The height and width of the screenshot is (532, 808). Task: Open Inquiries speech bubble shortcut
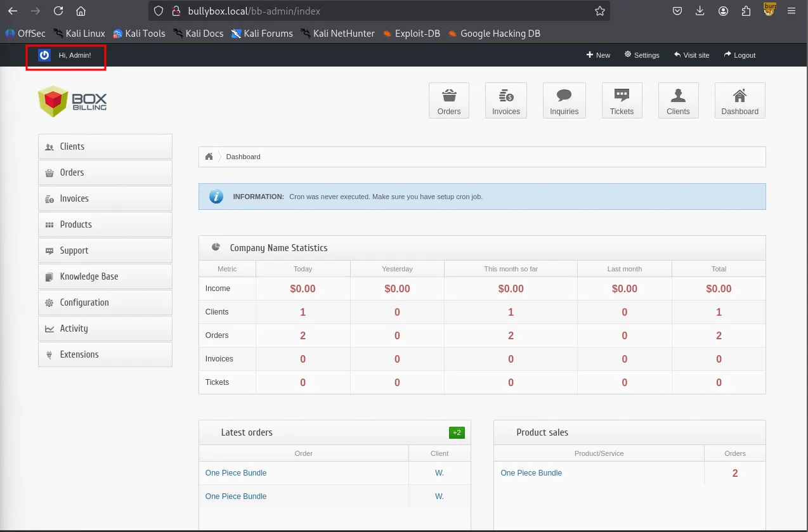point(564,100)
